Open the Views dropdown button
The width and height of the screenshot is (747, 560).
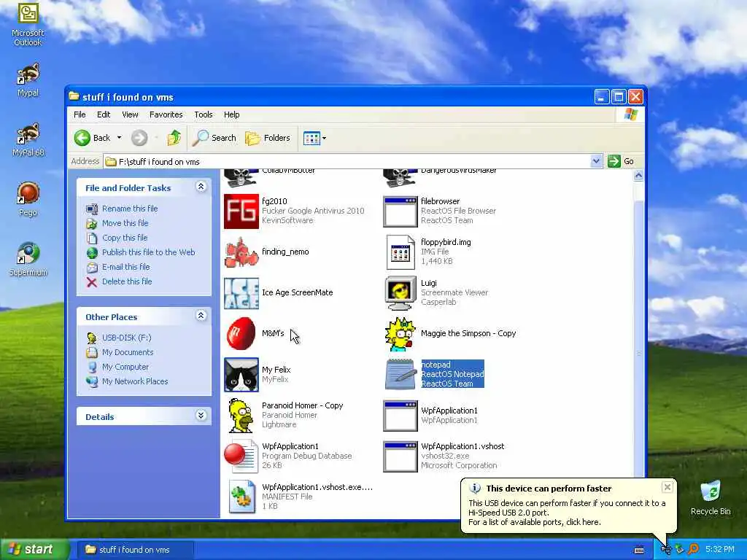click(x=315, y=138)
